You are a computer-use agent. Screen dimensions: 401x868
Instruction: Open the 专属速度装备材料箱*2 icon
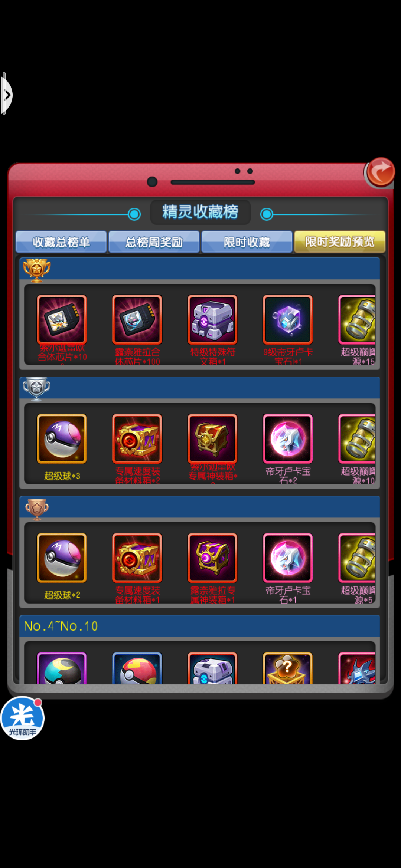coord(137,439)
